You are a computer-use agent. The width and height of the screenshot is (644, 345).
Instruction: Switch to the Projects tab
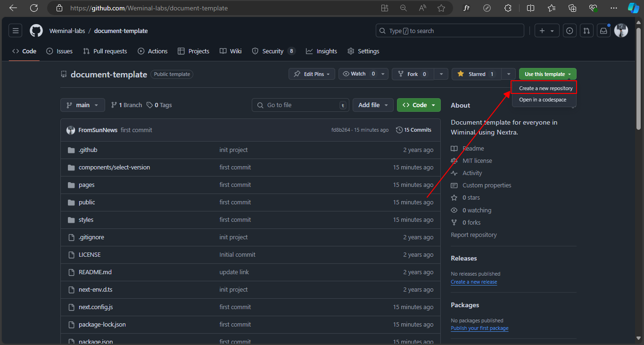[x=193, y=51]
